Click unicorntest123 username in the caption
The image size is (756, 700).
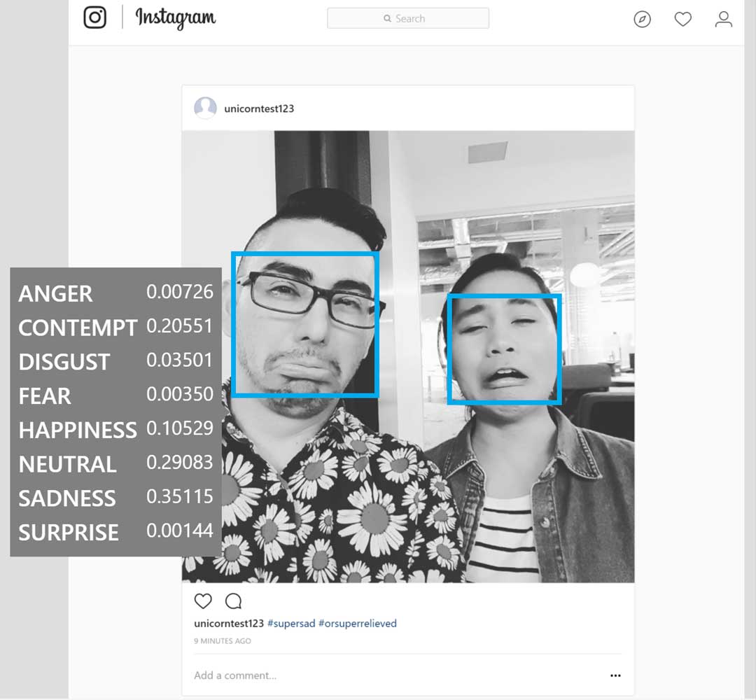tap(228, 623)
